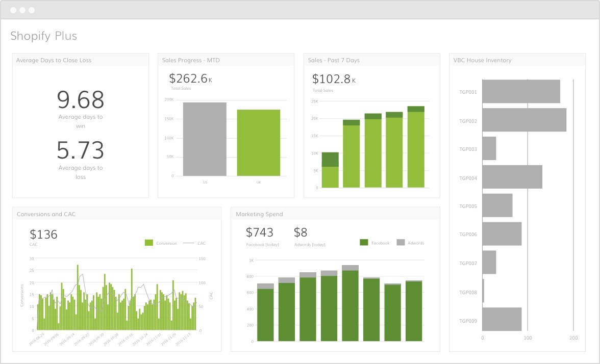Toggle the Facebook legend swatch
The width and height of the screenshot is (600, 364).
tap(363, 242)
